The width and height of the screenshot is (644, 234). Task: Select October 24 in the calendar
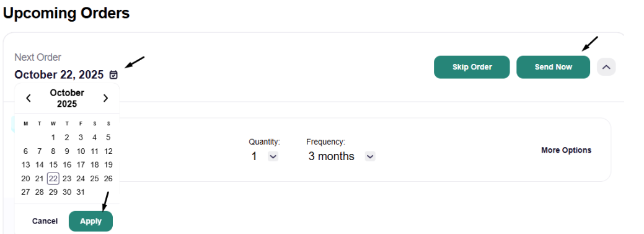click(x=81, y=179)
